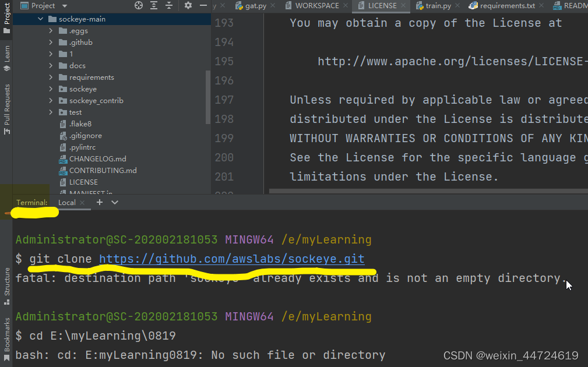
Task: Open Project panel options via gear icon
Action: tap(187, 6)
